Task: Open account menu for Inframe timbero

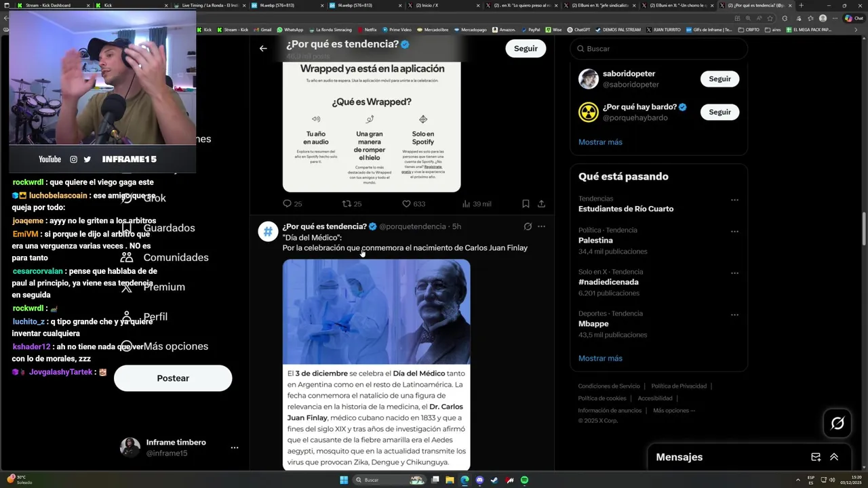Action: tap(235, 448)
